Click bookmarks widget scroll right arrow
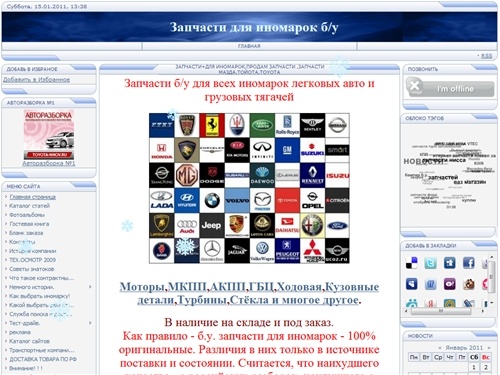Screen dimensions: 500x375 tap(483, 311)
